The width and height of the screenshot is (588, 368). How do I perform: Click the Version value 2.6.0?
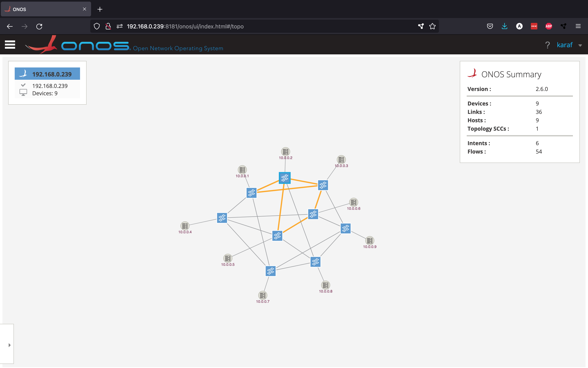(542, 89)
